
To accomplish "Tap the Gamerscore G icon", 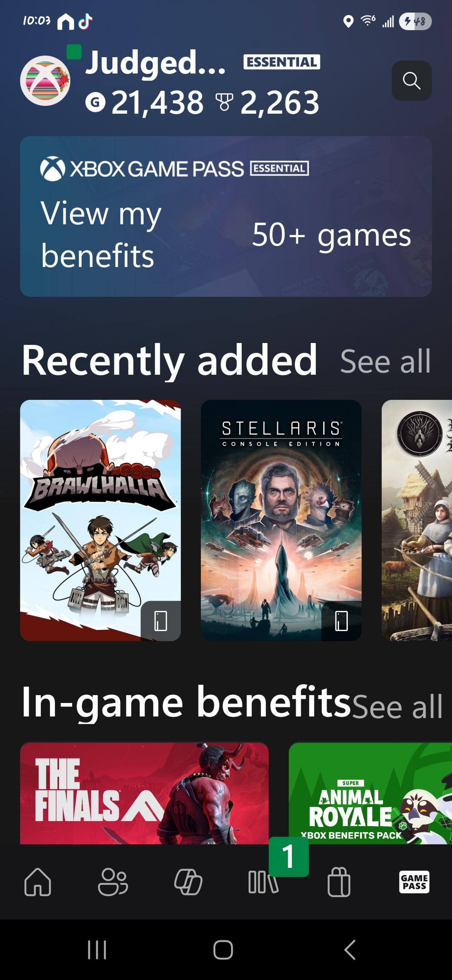I will click(x=95, y=102).
